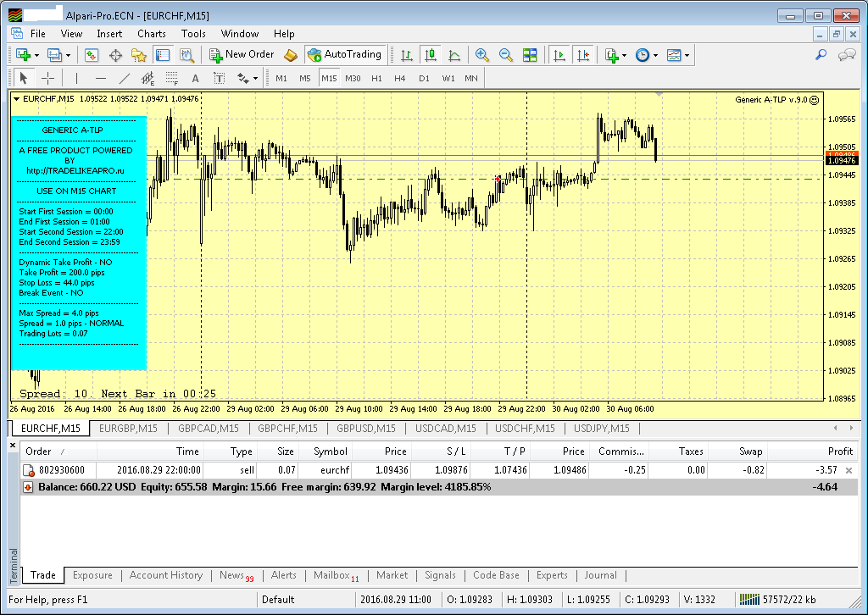Open the Periods clock icon
Image resolution: width=868 pixels, height=615 pixels.
(x=643, y=55)
